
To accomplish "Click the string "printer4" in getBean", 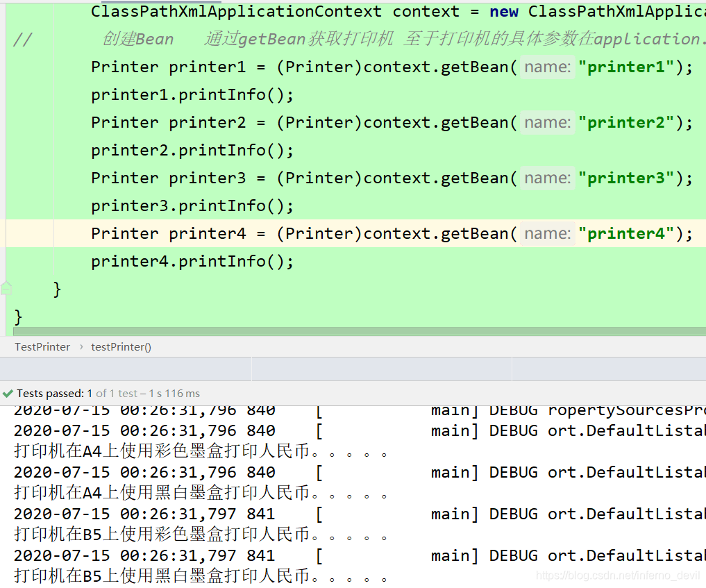I will tap(626, 234).
